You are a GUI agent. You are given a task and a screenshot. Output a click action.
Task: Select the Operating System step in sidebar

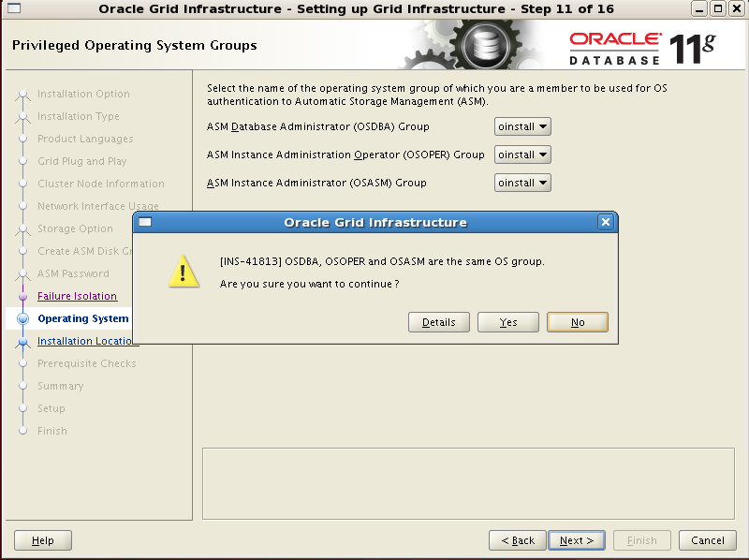(x=83, y=318)
